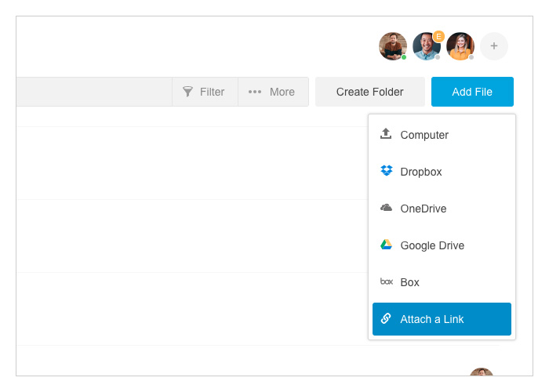Open avatar with orange E badge
Viewport: 549px width, 392px height.
tap(427, 46)
